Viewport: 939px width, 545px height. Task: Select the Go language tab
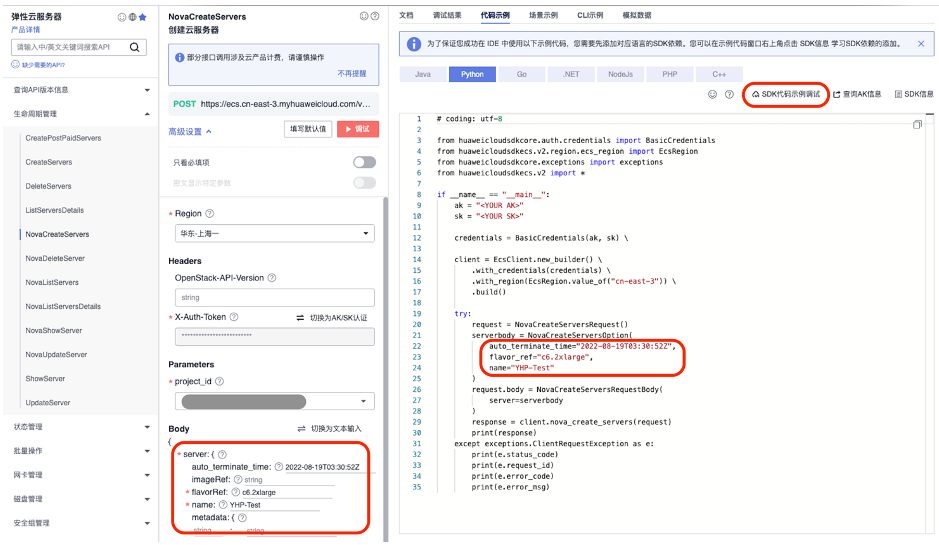[x=522, y=74]
